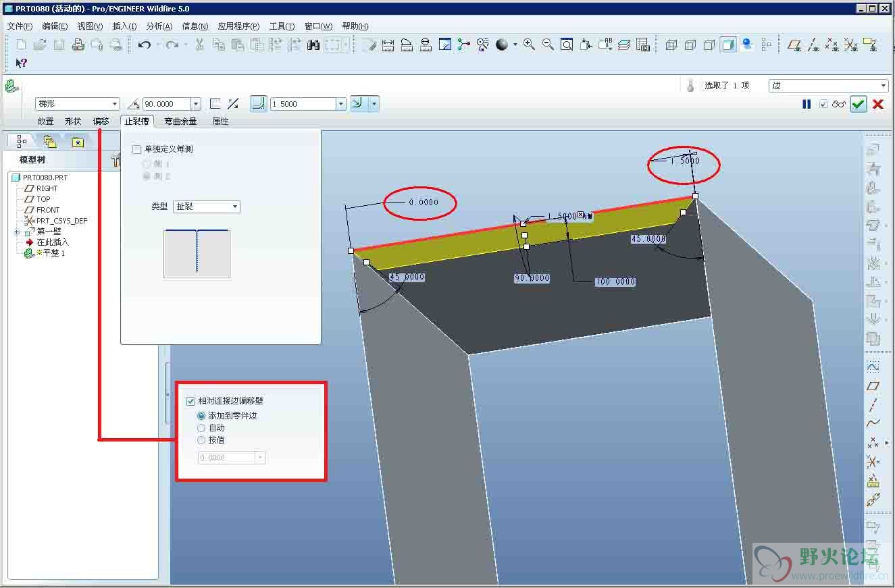The image size is (895, 588).
Task: Switch to the 形状 tab
Action: point(73,122)
